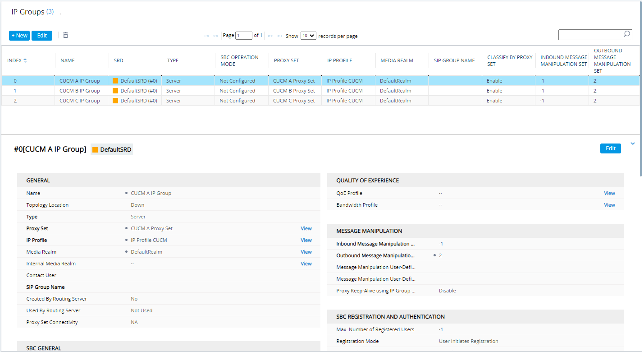View the Bandwidth Profile link

pos(609,205)
